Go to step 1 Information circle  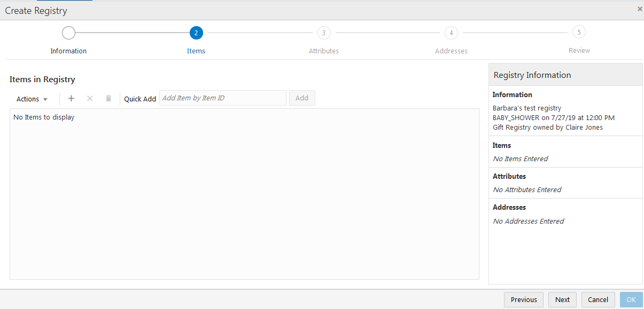coord(68,33)
